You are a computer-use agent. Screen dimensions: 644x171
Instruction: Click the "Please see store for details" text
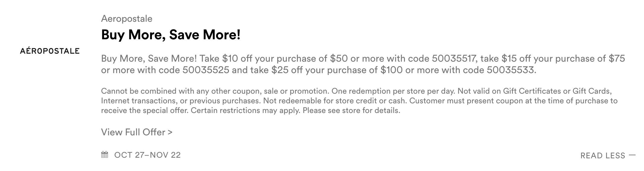[x=351, y=110]
